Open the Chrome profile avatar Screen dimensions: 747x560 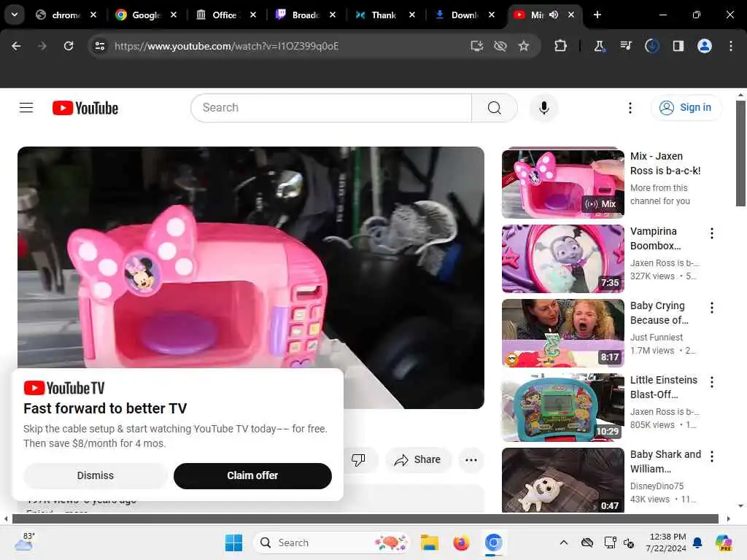point(704,46)
